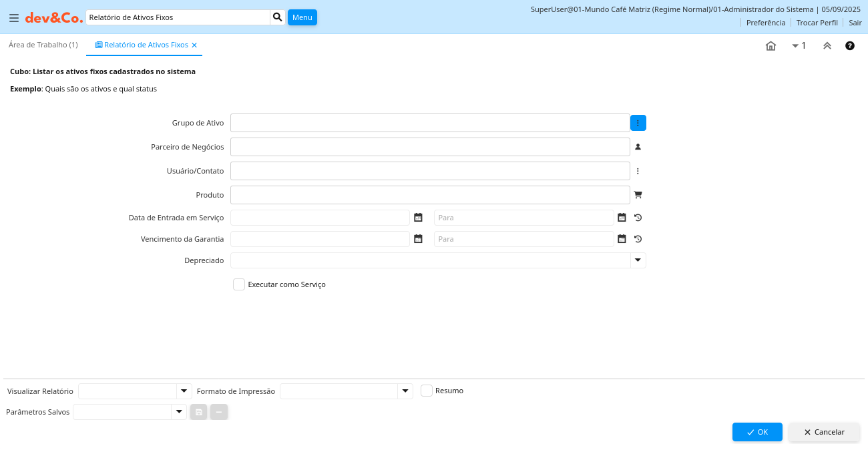
Task: Open the hamburger main menu
Action: pyautogui.click(x=14, y=18)
